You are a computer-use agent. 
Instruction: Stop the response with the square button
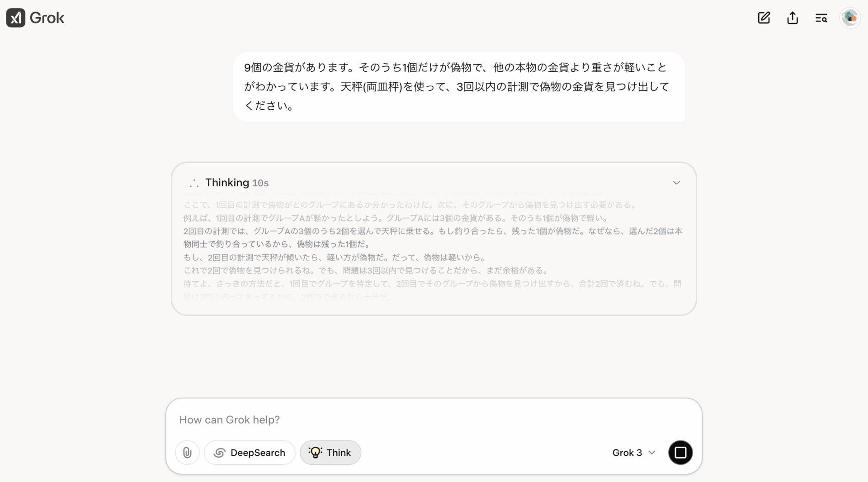680,453
